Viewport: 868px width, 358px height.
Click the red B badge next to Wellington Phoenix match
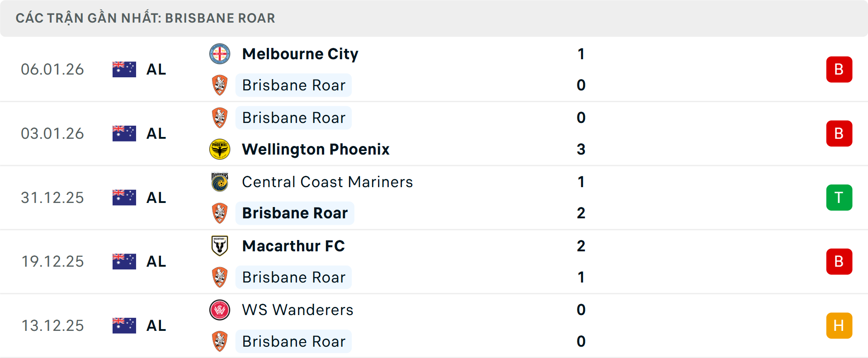point(839,133)
